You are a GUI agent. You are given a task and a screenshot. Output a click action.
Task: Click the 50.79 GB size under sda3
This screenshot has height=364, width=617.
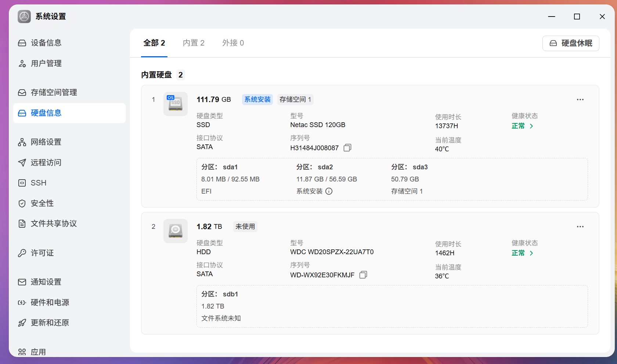click(405, 179)
